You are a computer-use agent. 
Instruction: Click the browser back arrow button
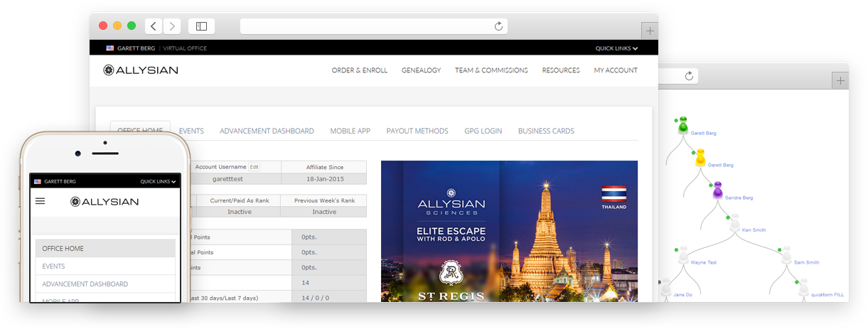[154, 26]
